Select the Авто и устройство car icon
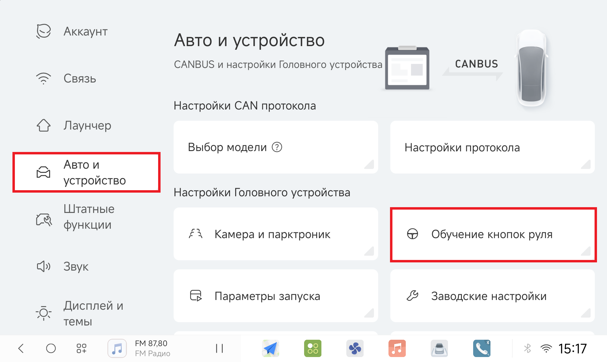607x364 pixels. [x=43, y=172]
